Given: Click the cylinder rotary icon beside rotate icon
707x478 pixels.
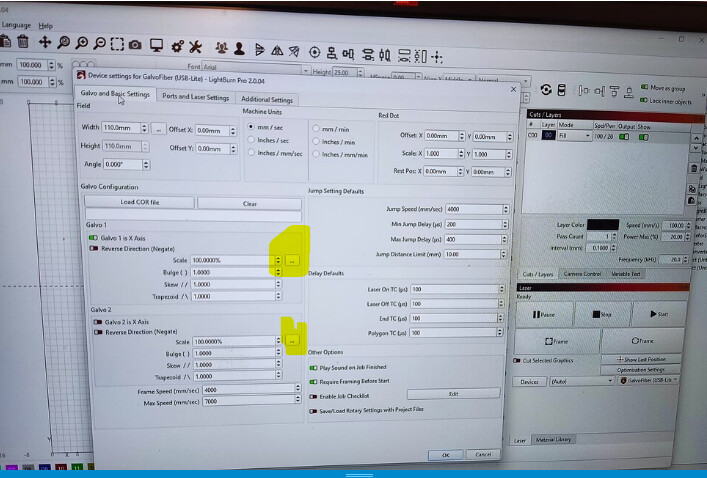Looking at the screenshot, I should pyautogui.click(x=561, y=90).
